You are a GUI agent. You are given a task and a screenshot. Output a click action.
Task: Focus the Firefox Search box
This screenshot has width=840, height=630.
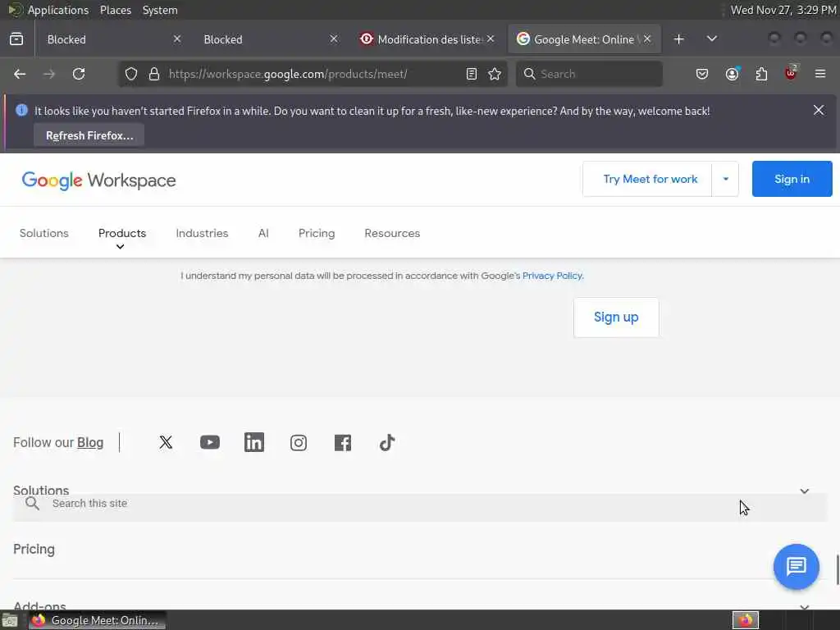(589, 74)
